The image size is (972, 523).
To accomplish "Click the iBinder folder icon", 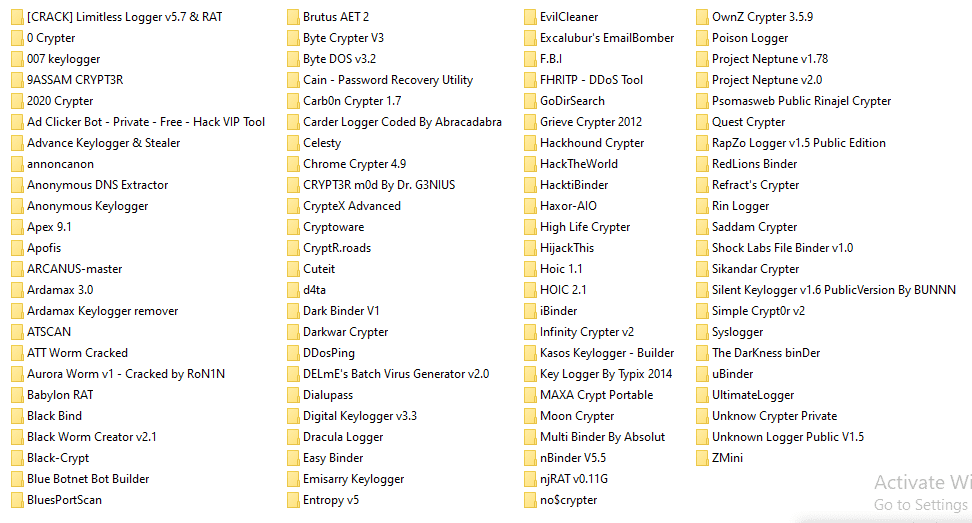I will pos(530,311).
